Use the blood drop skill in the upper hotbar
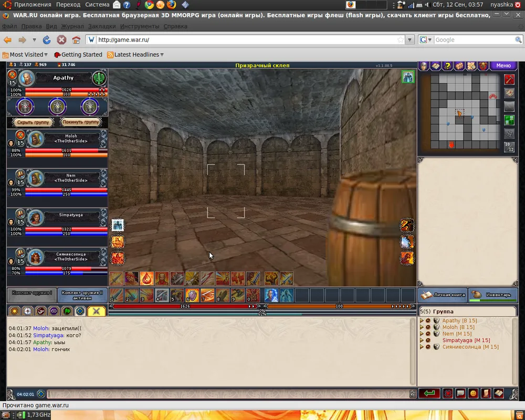 tap(146, 278)
